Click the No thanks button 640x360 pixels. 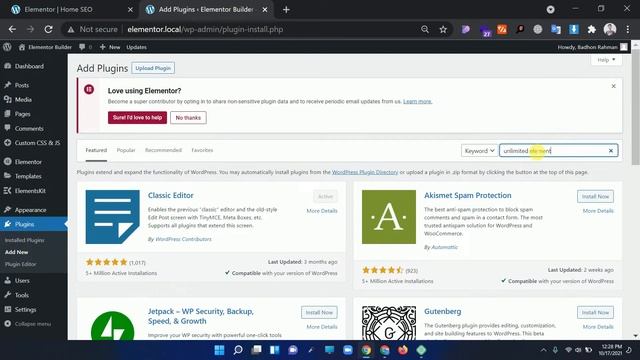188,118
